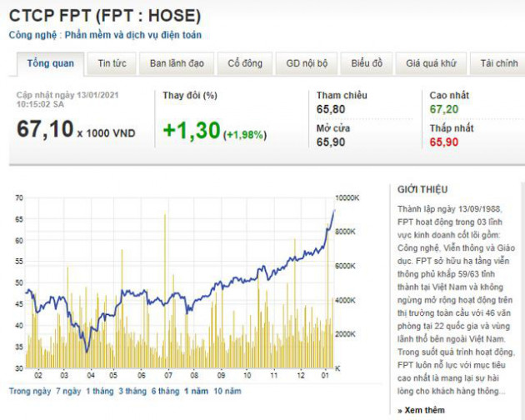
Task: Expand the introduction with Xem thêm
Action: pyautogui.click(x=422, y=410)
